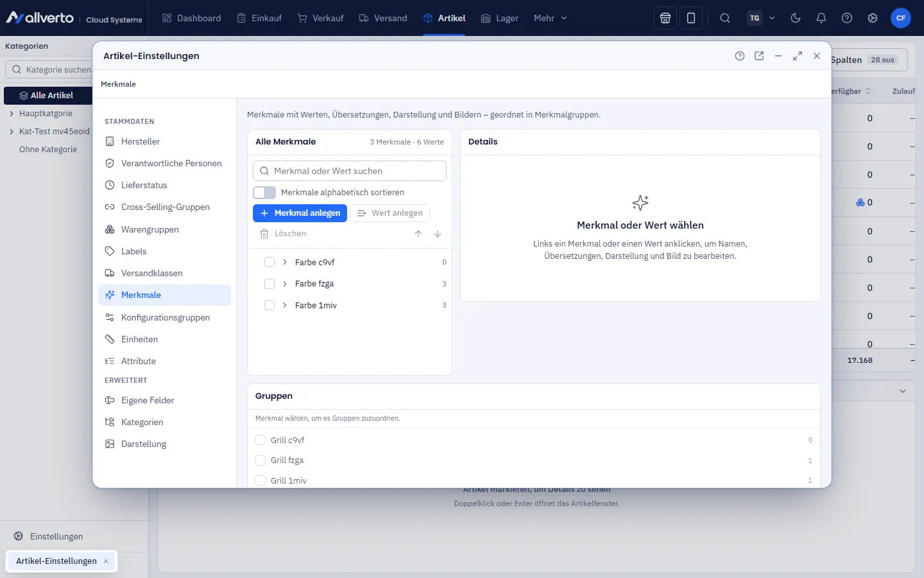Close the Artikel-Einstellungen bottom tab
The width and height of the screenshot is (924, 578).
(106, 561)
